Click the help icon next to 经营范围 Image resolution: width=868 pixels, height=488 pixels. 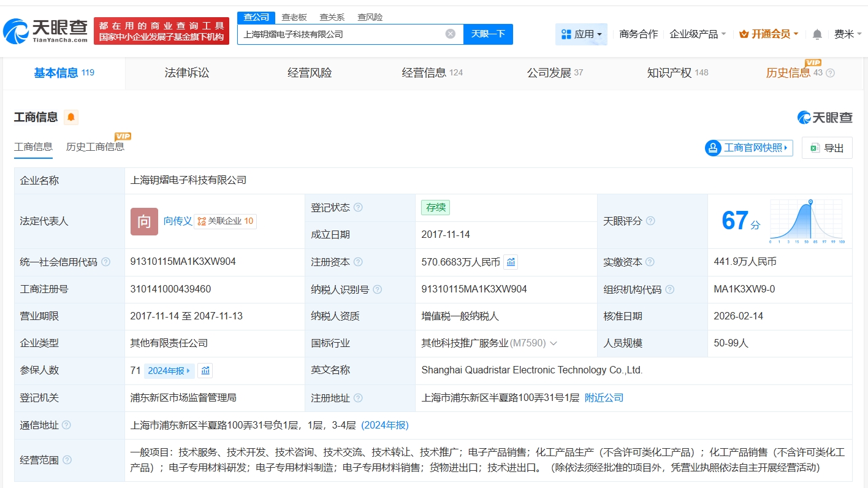tap(67, 460)
